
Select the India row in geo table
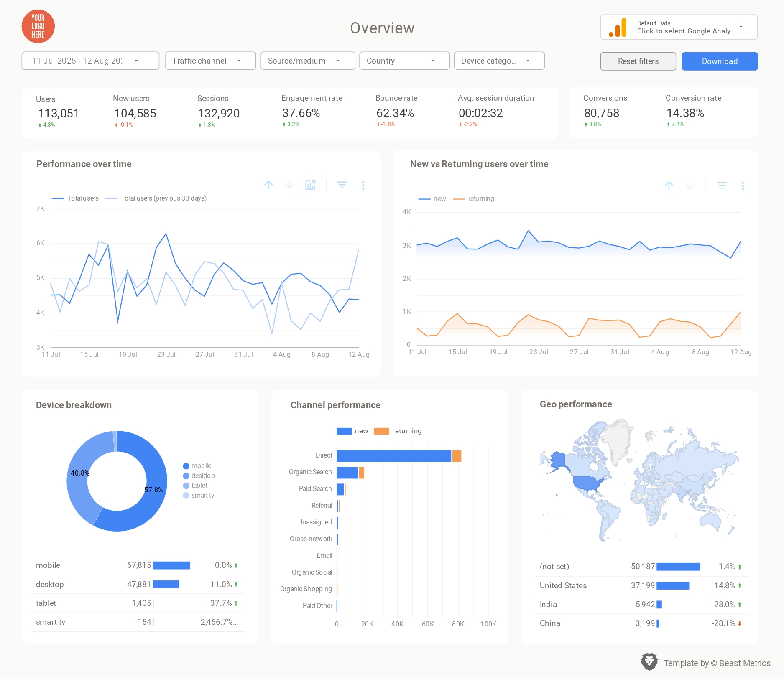click(641, 605)
